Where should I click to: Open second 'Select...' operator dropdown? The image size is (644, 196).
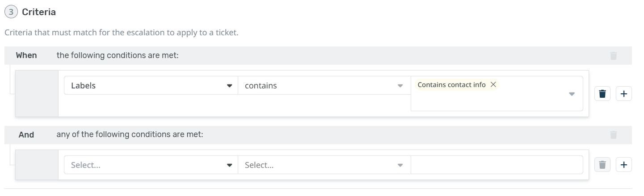click(324, 165)
